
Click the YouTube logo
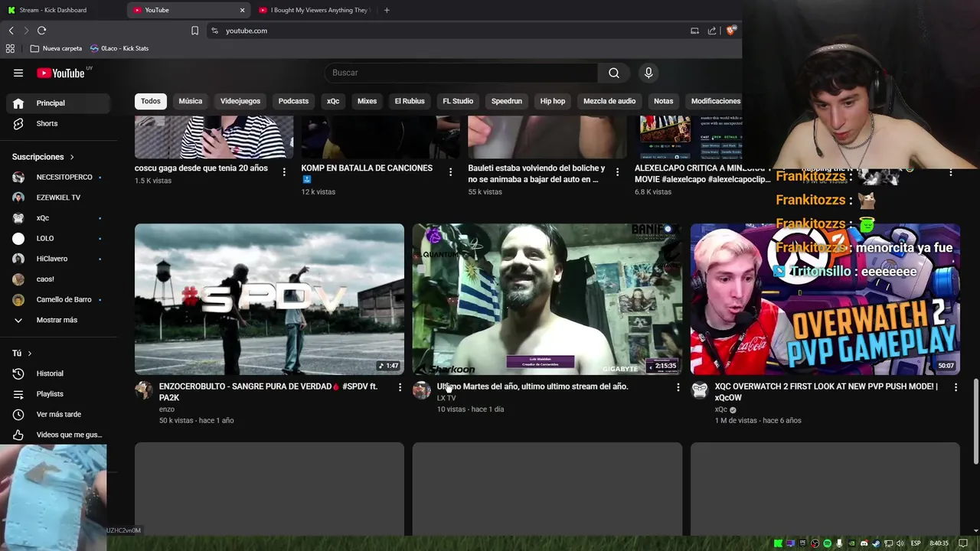coord(60,73)
